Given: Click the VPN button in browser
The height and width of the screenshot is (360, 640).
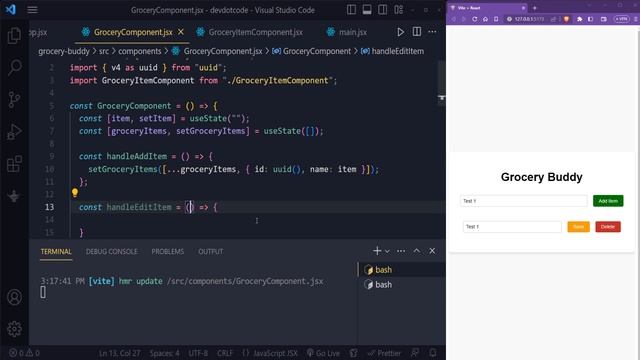Looking at the screenshot, I should point(622,19).
